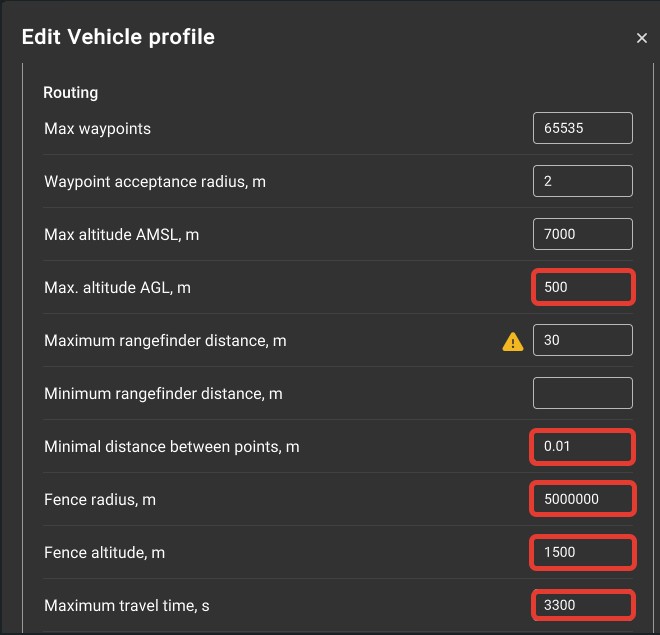Change the Fence radius value
The image size is (660, 635).
click(x=583, y=499)
